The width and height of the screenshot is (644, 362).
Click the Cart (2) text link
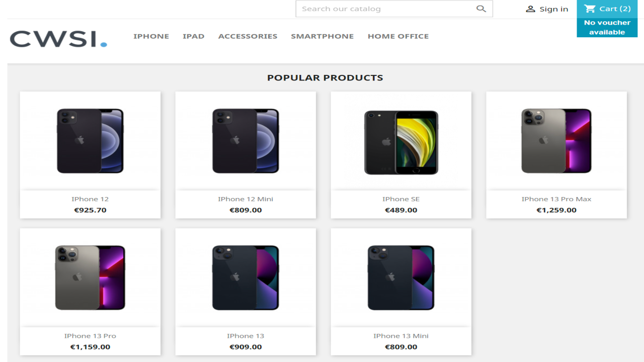point(615,9)
